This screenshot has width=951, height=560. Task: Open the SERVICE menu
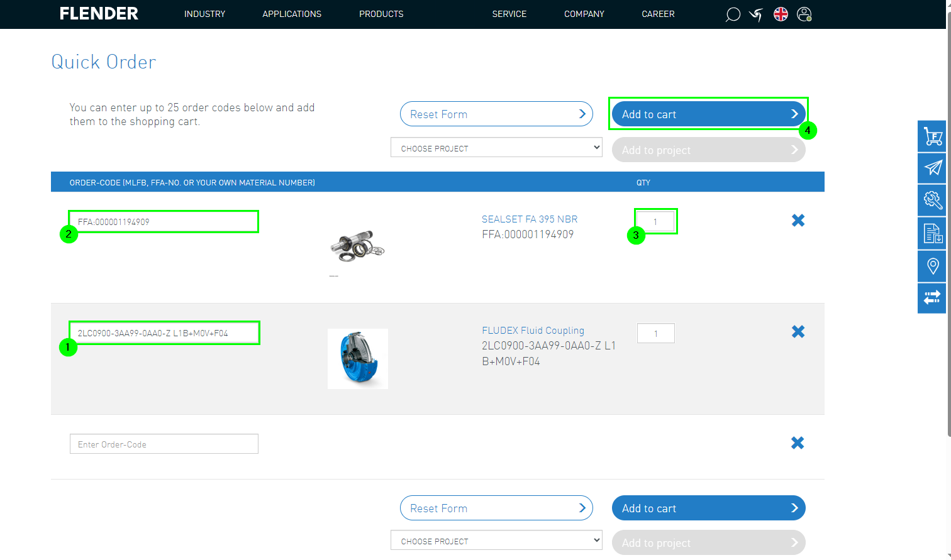point(509,14)
